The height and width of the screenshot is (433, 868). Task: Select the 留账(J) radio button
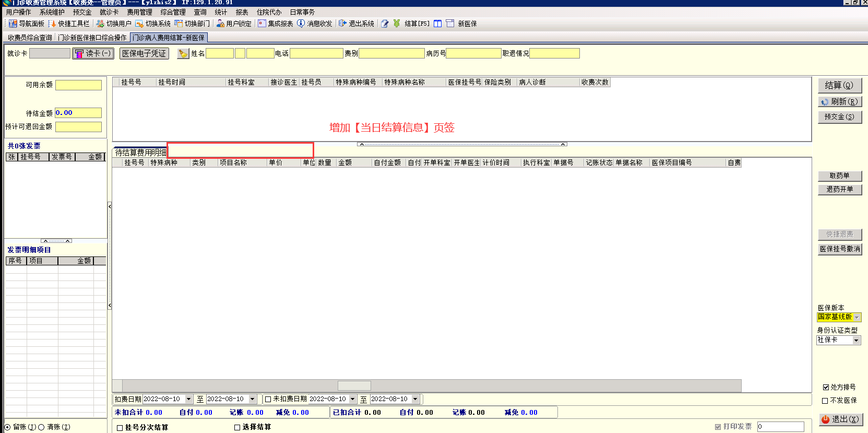pos(8,427)
